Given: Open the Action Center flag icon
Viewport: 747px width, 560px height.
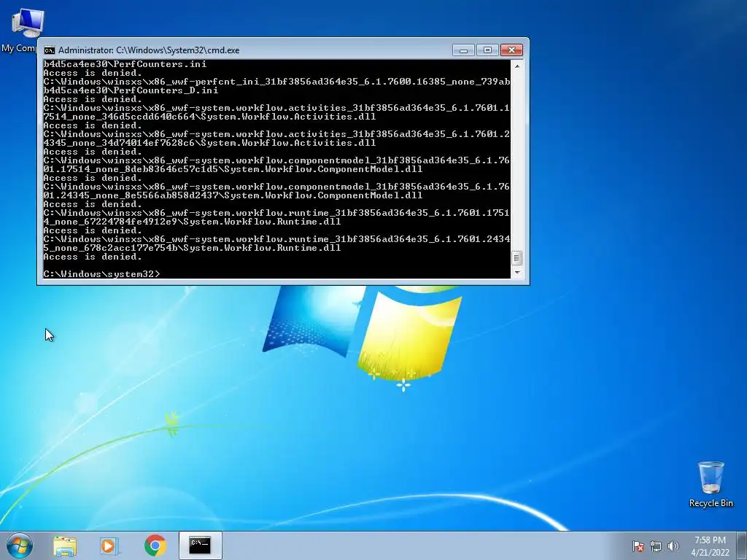Looking at the screenshot, I should [638, 546].
